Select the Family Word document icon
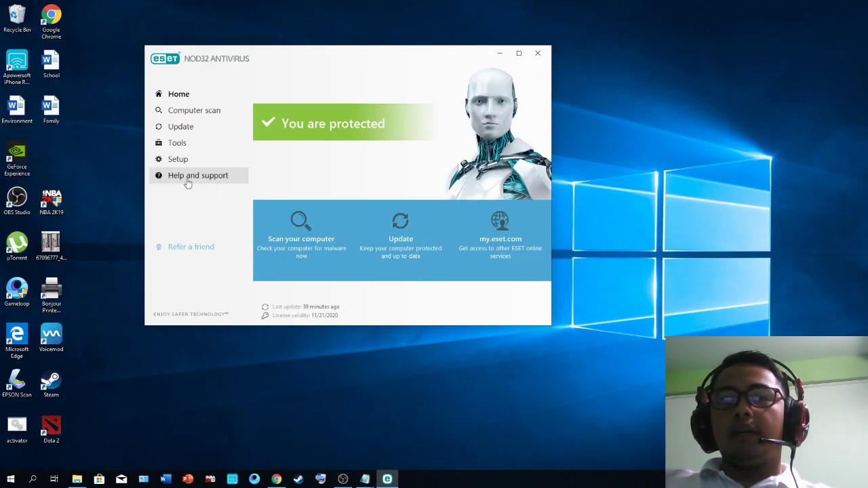 51,110
